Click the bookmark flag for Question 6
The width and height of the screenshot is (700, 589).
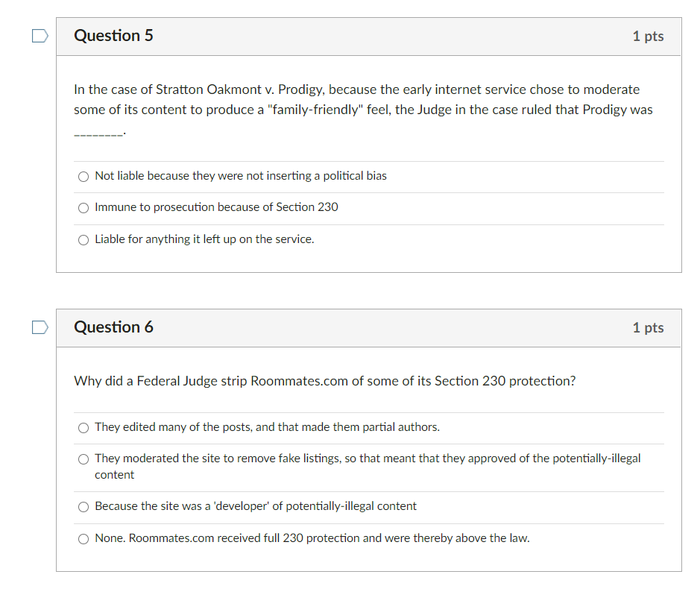(x=40, y=326)
